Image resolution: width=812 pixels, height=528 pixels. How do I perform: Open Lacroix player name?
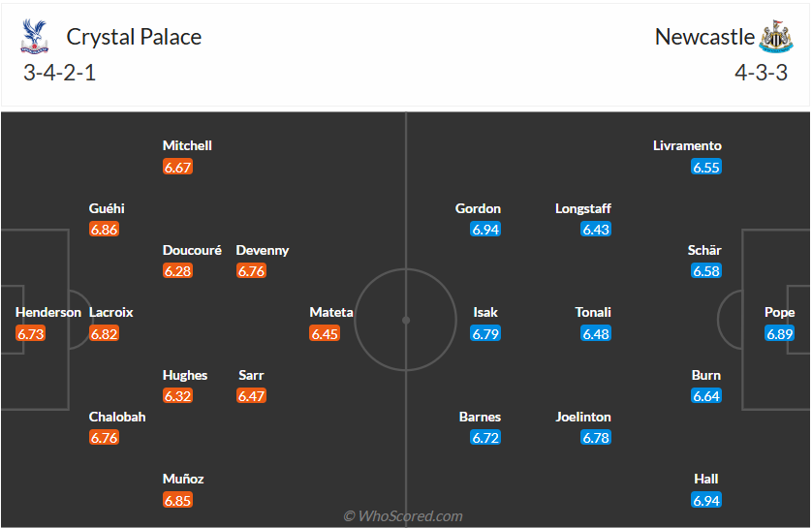pyautogui.click(x=111, y=312)
